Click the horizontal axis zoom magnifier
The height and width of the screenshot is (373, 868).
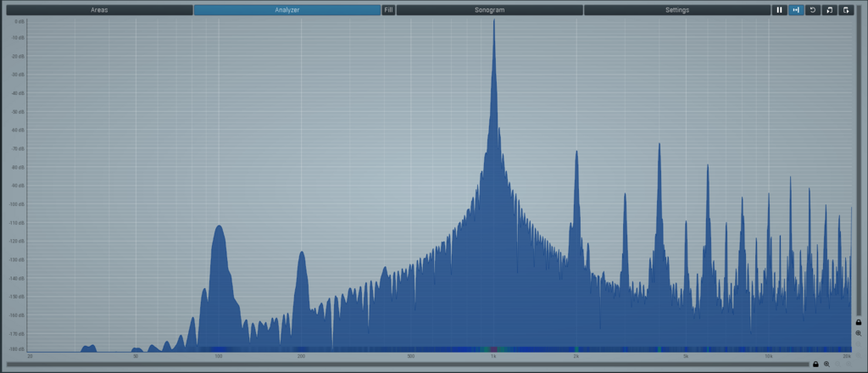pos(826,365)
